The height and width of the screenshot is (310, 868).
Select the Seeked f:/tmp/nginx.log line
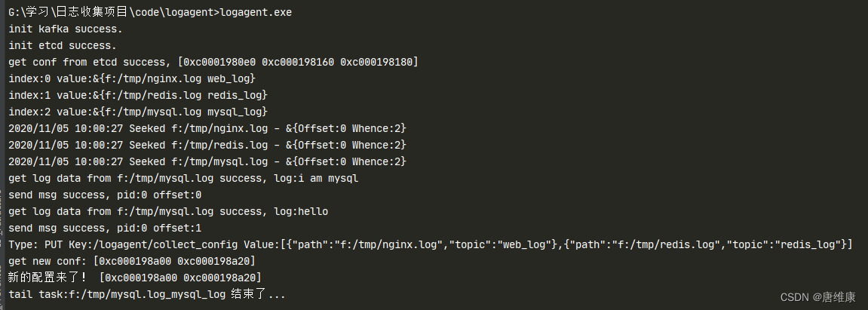tap(207, 128)
